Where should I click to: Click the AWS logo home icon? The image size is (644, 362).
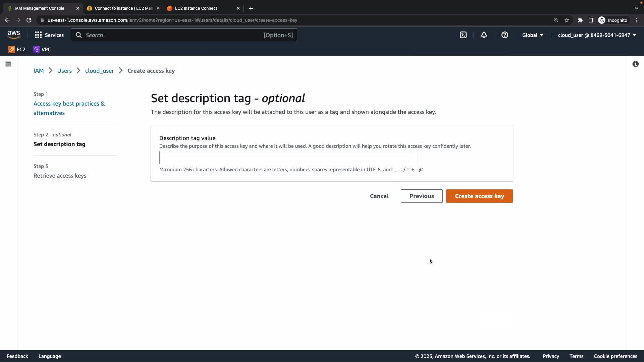(x=14, y=35)
